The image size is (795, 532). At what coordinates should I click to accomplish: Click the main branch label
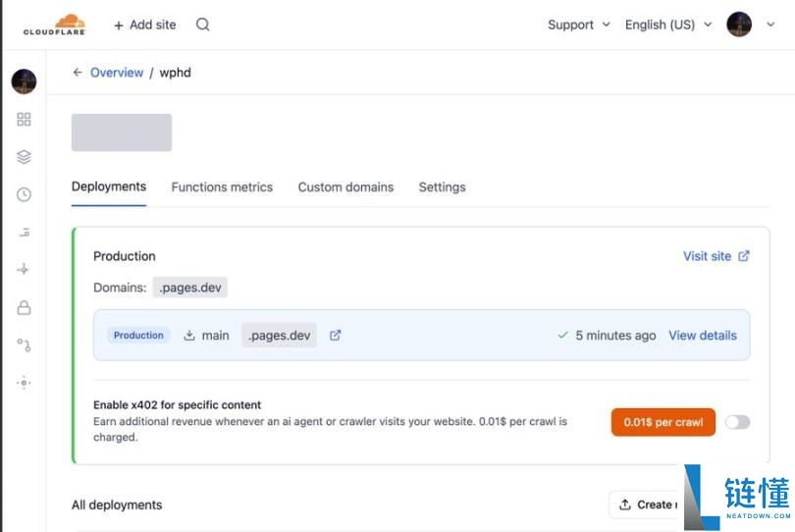[x=216, y=336]
